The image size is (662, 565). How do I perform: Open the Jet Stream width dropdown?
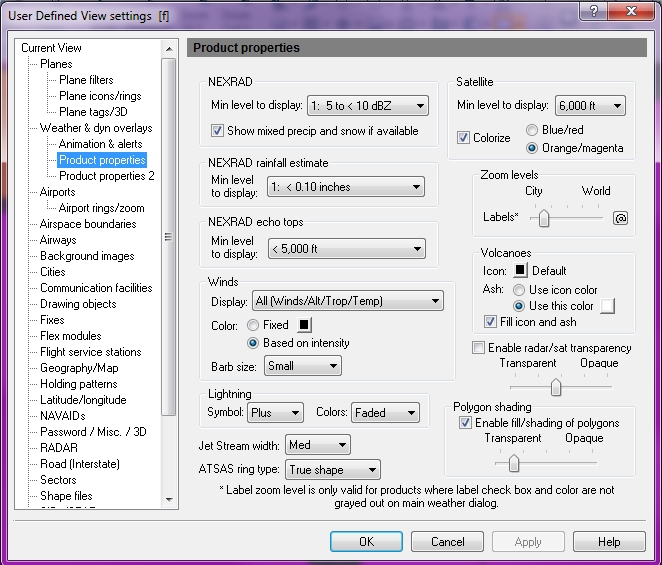click(x=318, y=445)
